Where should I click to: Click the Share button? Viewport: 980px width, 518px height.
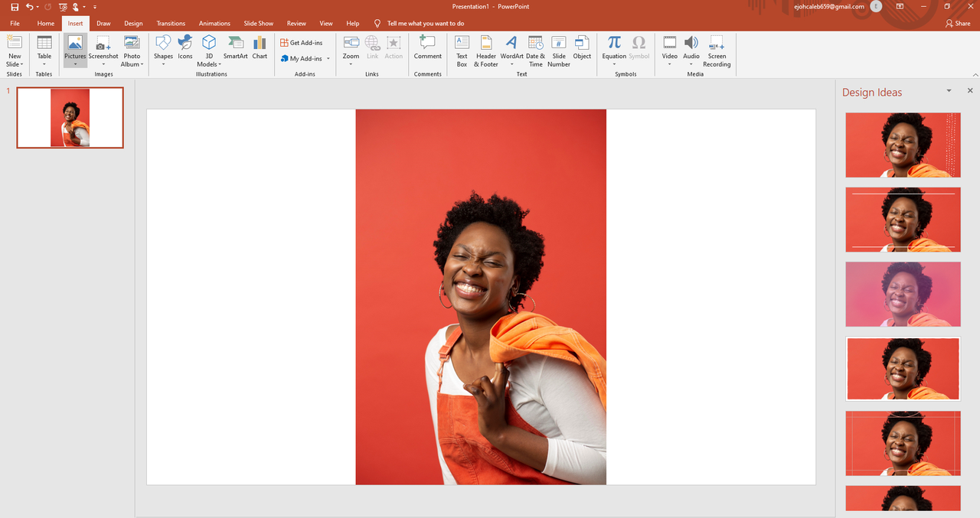pyautogui.click(x=958, y=24)
